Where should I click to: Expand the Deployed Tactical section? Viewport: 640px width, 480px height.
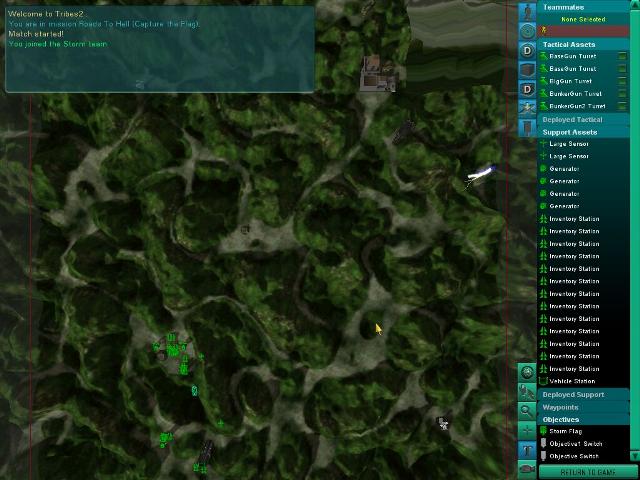[583, 120]
